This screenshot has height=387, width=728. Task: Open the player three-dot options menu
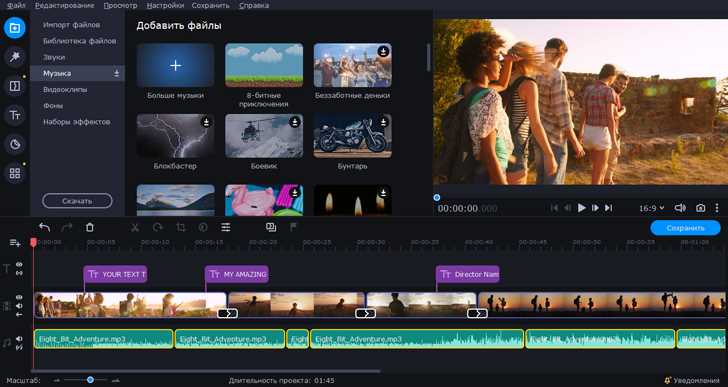click(x=717, y=208)
